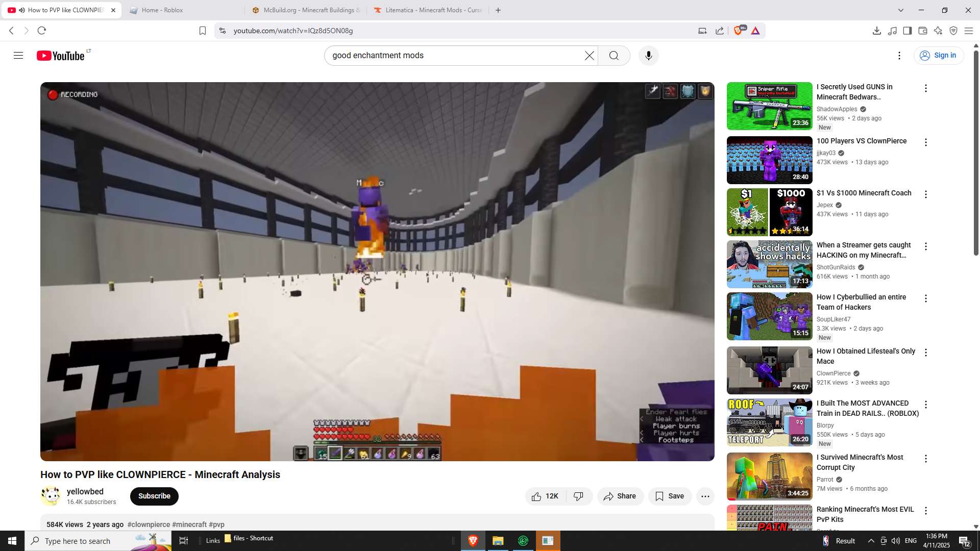Open the Brave downloads icon
Screen dimensions: 980x551
click(x=876, y=31)
